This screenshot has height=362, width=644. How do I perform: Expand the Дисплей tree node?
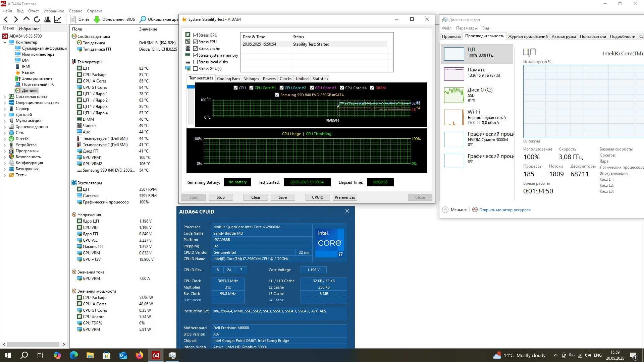click(5, 115)
